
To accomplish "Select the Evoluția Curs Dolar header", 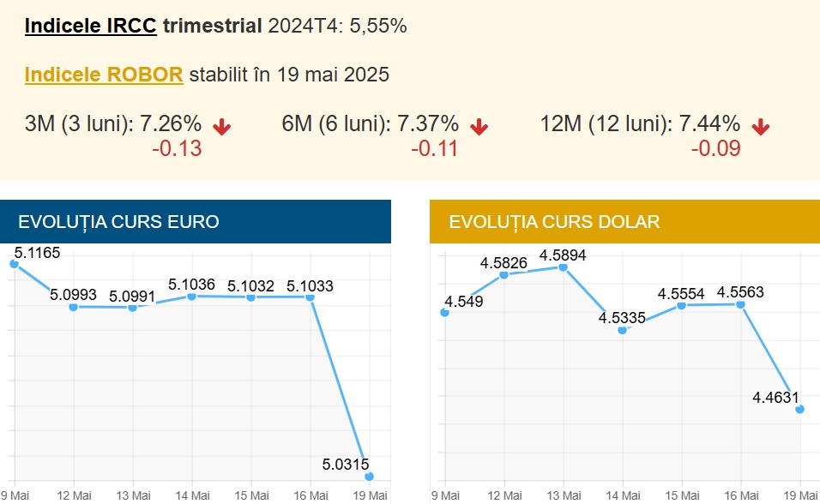I will pyautogui.click(x=624, y=222).
